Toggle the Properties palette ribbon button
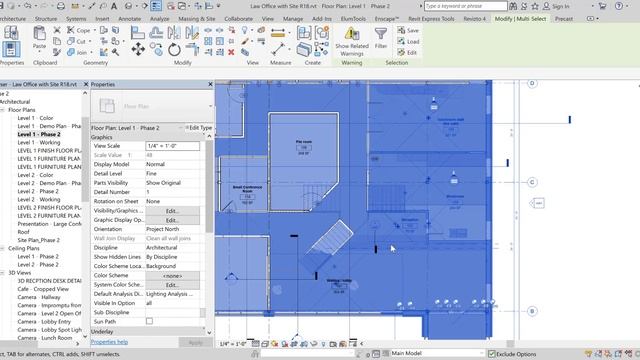This screenshot has height=360, width=640. [x=11, y=49]
